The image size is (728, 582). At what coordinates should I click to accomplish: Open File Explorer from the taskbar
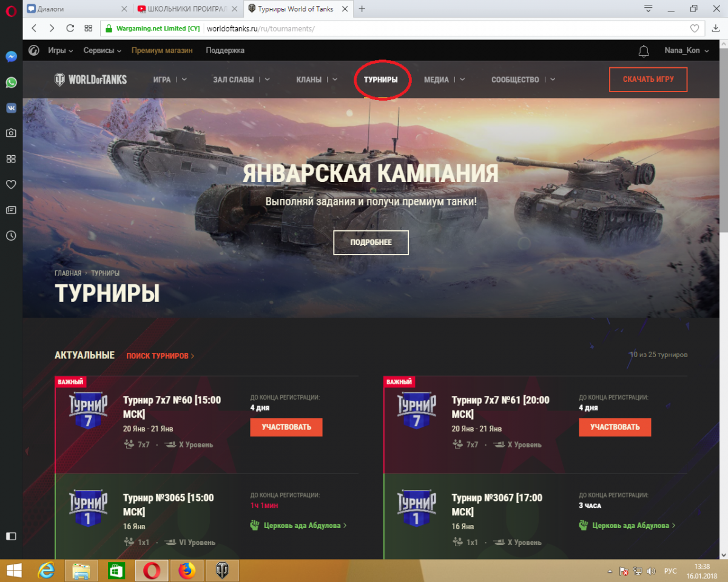[81, 570]
